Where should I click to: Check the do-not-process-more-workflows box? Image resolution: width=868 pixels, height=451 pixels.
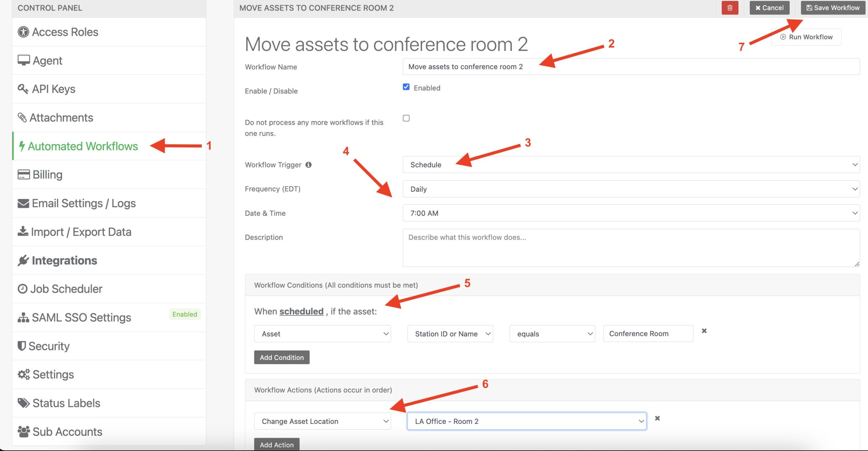(406, 118)
